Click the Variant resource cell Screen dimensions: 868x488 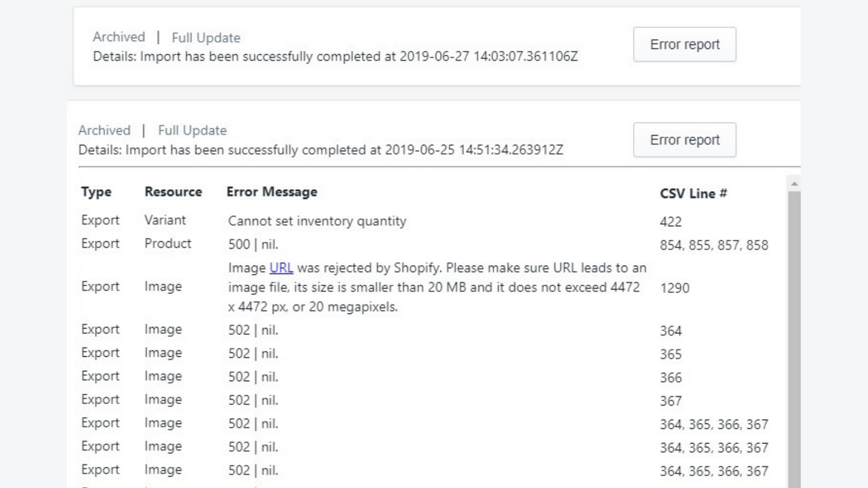pyautogui.click(x=165, y=220)
